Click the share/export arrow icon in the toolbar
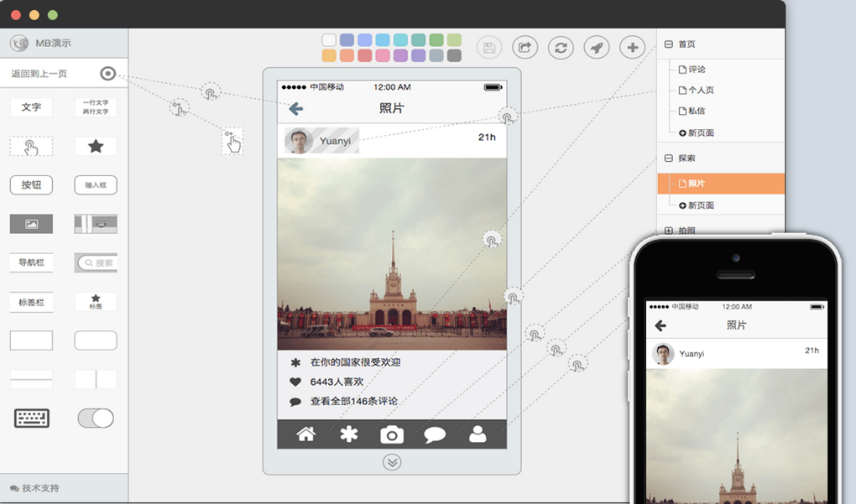The image size is (856, 504). (x=525, y=48)
